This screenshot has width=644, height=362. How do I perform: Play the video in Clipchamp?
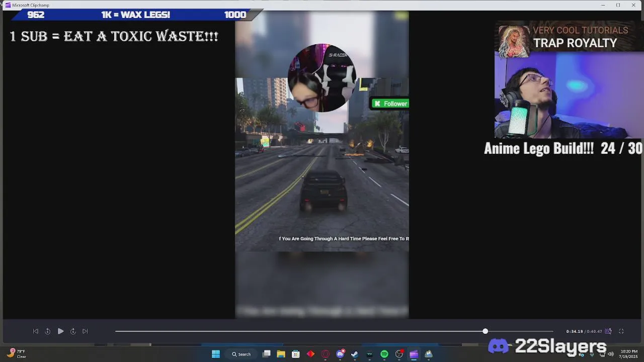60,331
